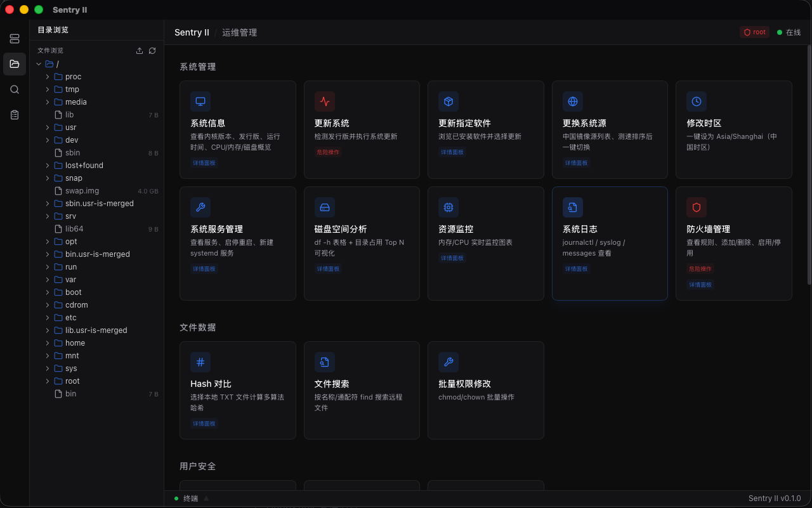Click the monitor icon on 系统信息 card
The image size is (812, 508).
click(200, 101)
